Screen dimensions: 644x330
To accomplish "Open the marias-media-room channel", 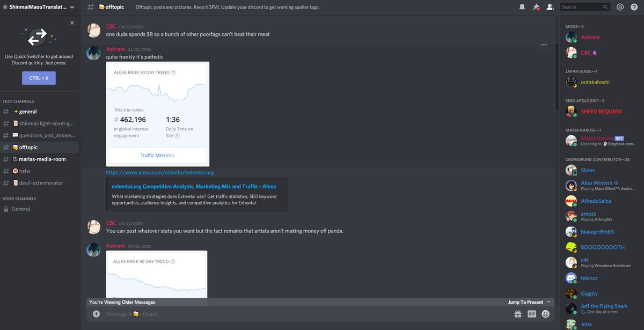I will click(40, 159).
